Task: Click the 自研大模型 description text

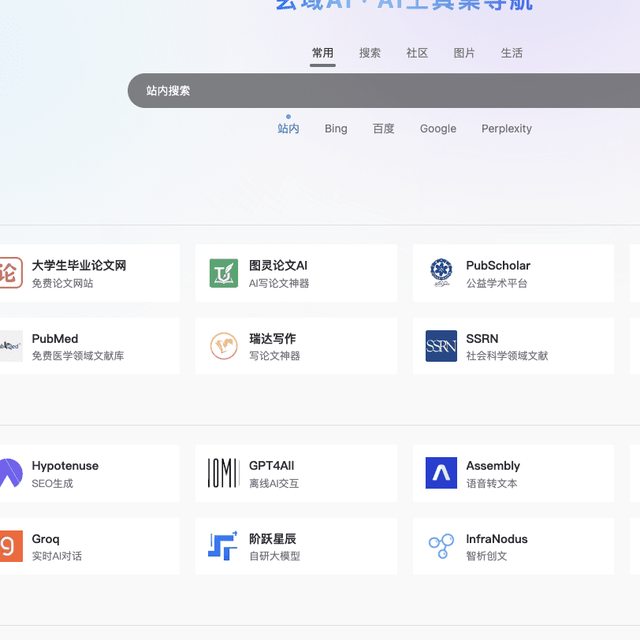Action: coord(274,556)
